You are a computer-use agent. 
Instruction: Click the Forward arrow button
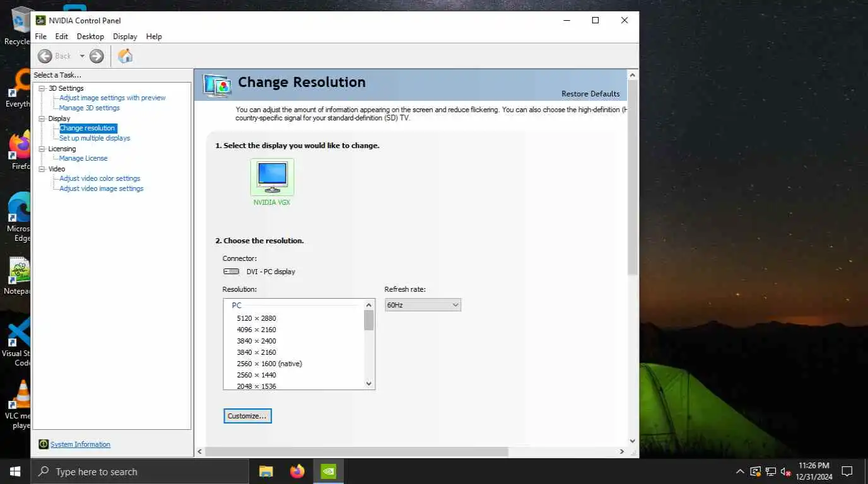click(97, 56)
